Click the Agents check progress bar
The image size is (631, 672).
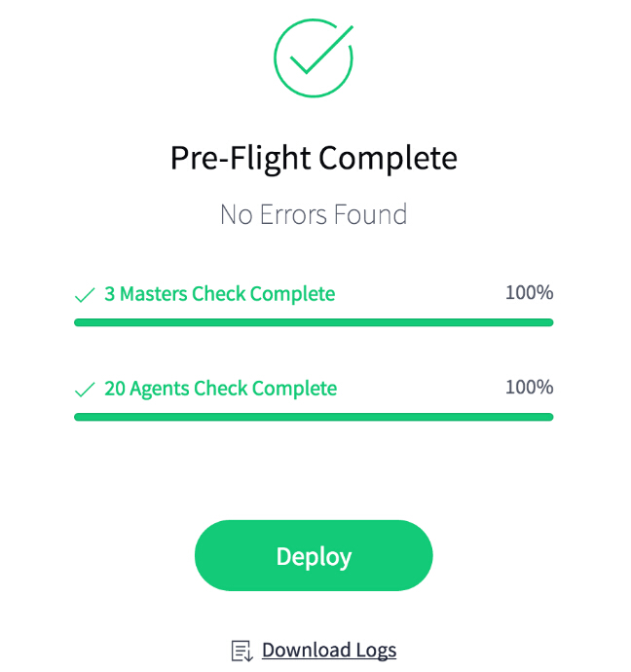[314, 417]
